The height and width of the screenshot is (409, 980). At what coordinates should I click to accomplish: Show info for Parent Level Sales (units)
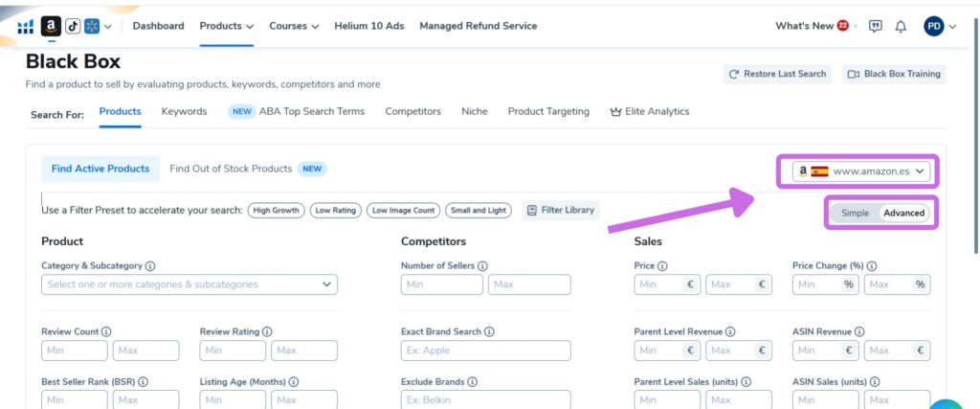point(746,381)
